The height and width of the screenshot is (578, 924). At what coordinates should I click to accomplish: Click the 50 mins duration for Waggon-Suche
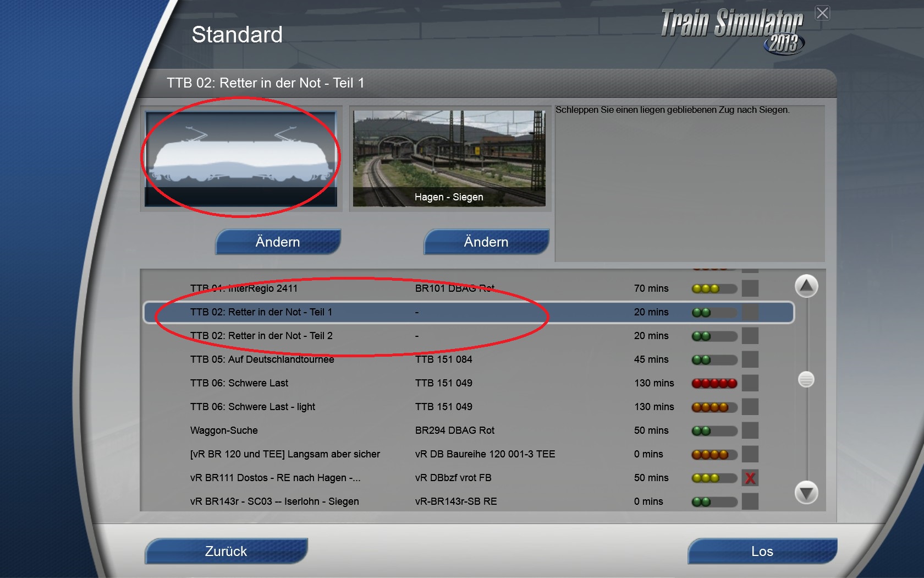(651, 430)
